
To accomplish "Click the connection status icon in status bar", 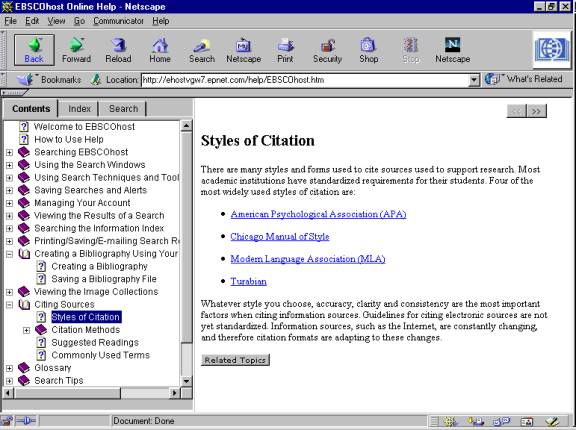I will pyautogui.click(x=26, y=421).
